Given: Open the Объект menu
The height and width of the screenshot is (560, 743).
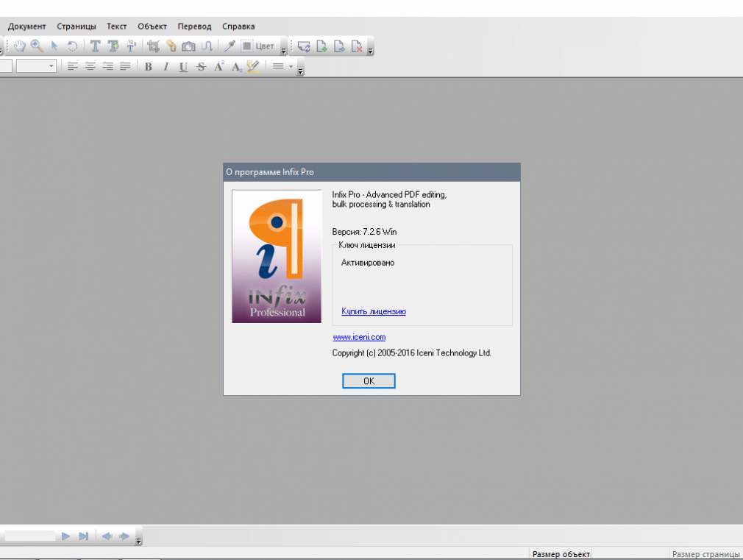Looking at the screenshot, I should (x=152, y=26).
